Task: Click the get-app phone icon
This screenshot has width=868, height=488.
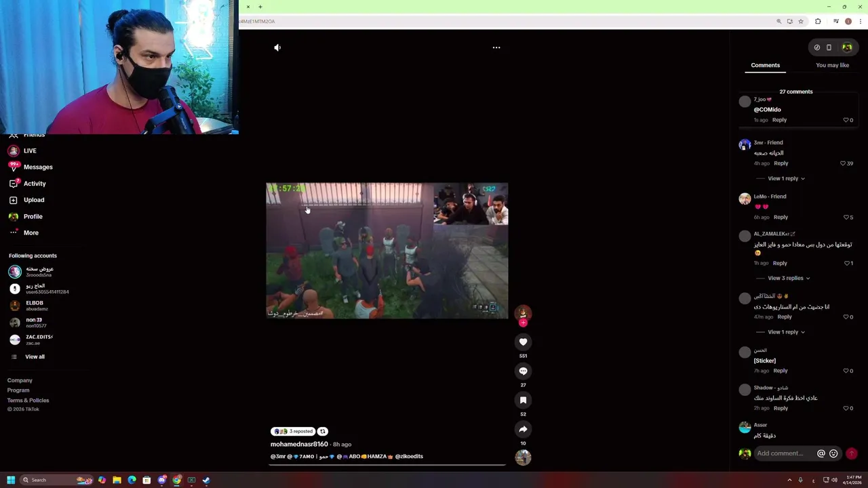Action: tap(829, 47)
